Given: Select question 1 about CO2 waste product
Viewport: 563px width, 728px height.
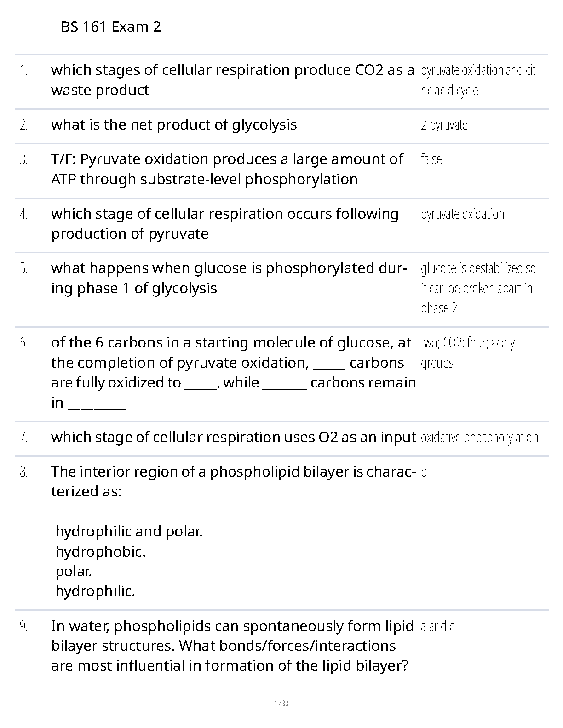Looking at the screenshot, I should coord(232,80).
